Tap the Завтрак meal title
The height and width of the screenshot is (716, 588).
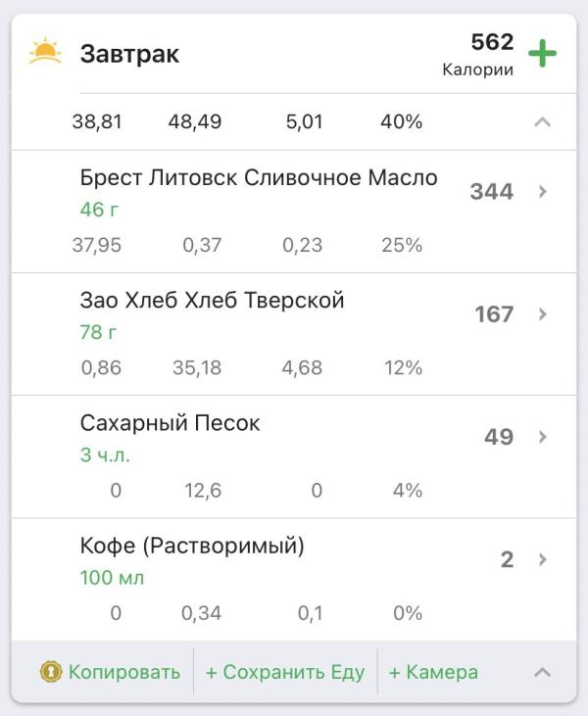pyautogui.click(x=129, y=54)
